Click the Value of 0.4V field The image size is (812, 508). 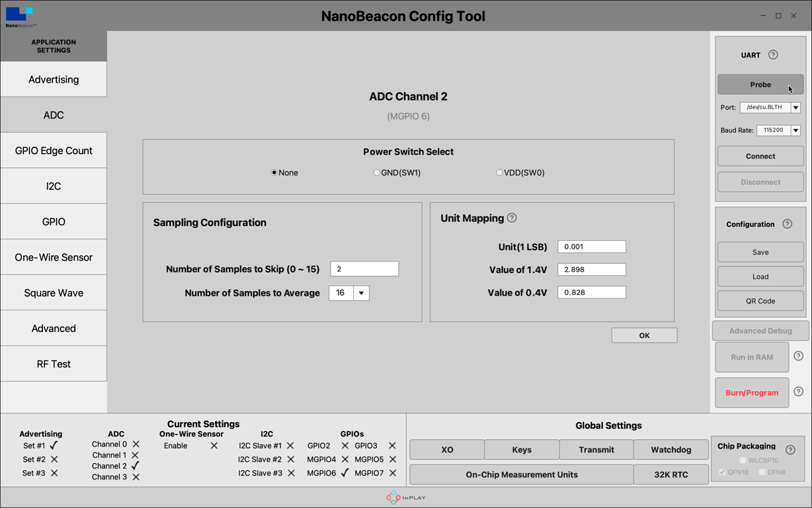(592, 292)
